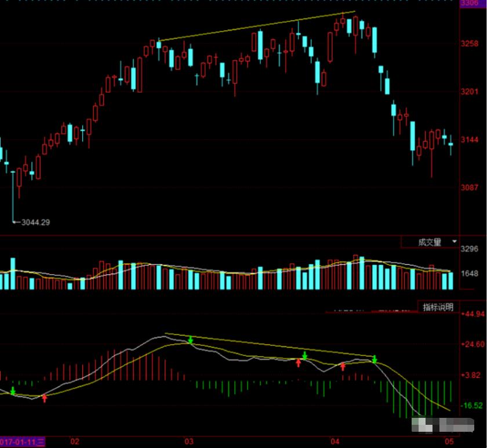Click the green sell arrow at the MACD peak

190,340
